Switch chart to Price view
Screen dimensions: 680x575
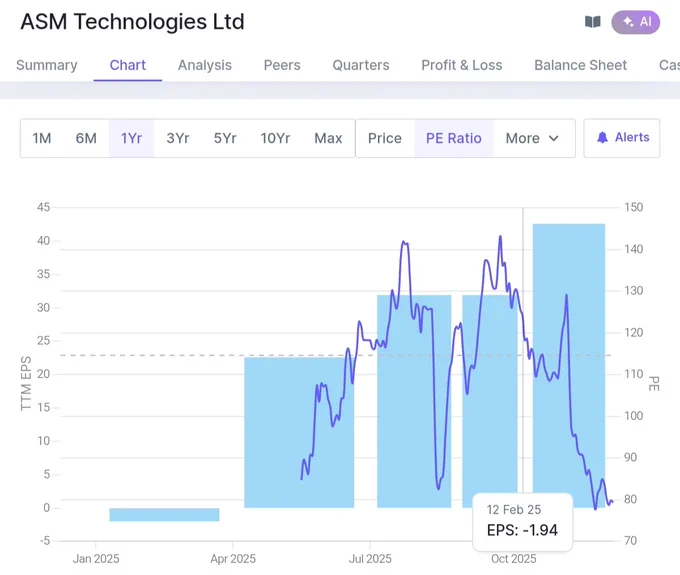pyautogui.click(x=385, y=138)
